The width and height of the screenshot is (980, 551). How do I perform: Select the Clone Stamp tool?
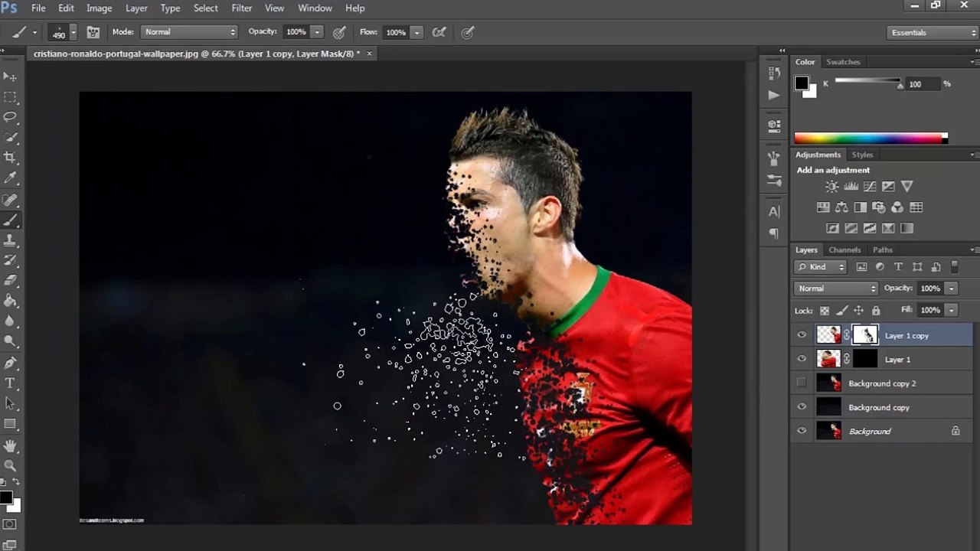[10, 240]
